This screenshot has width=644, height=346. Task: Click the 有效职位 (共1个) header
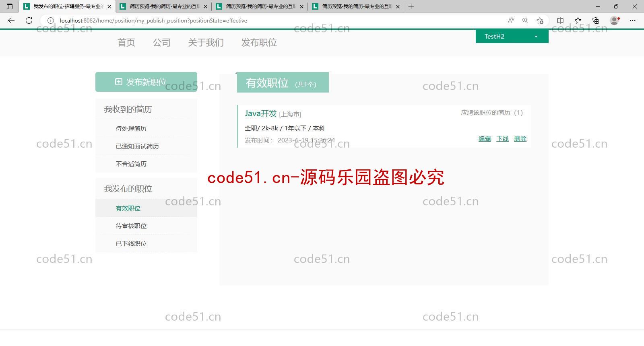283,82
